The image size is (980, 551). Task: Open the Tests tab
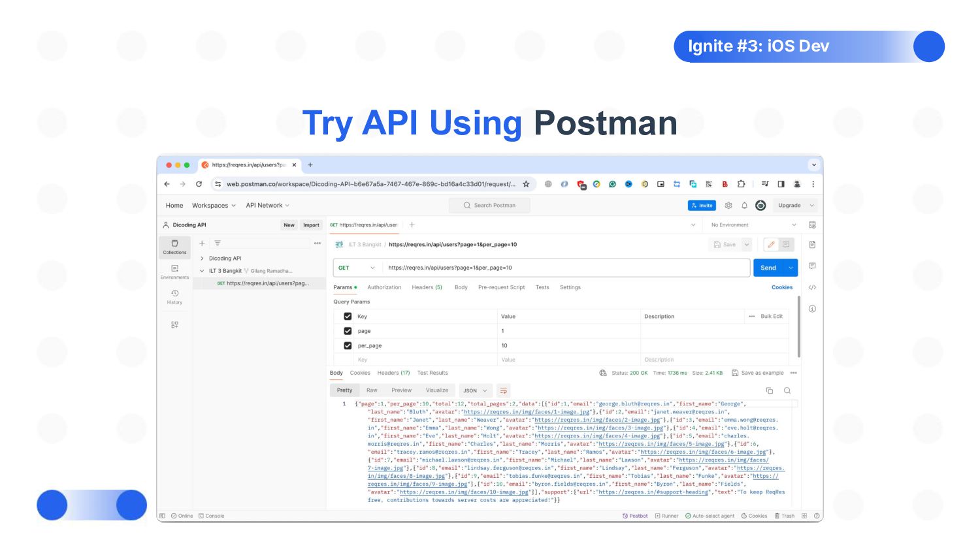pos(542,287)
